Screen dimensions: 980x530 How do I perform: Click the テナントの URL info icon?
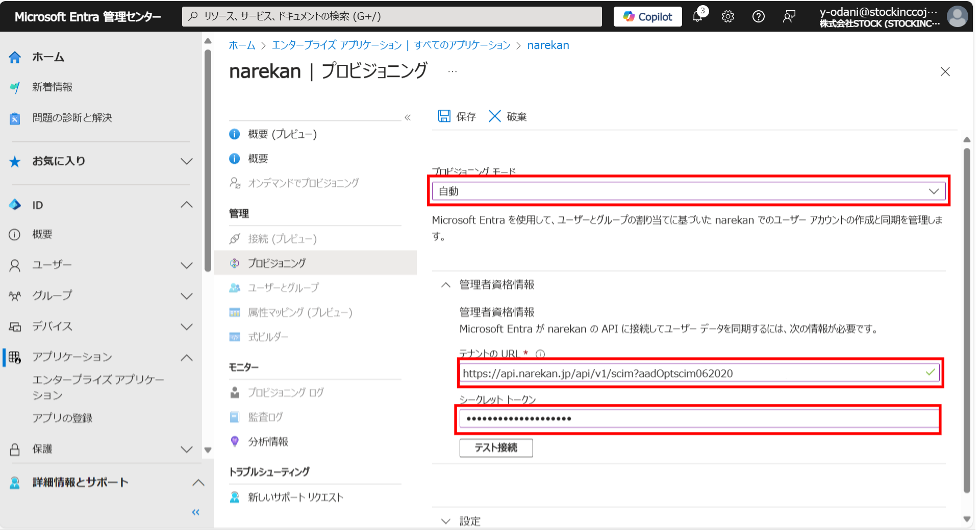(540, 354)
